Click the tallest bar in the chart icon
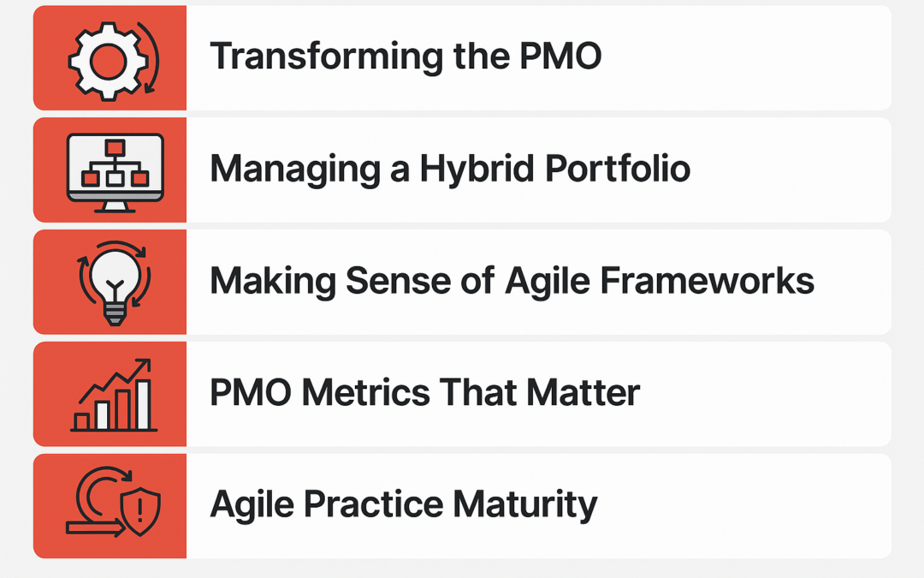The image size is (924, 578). point(143,404)
